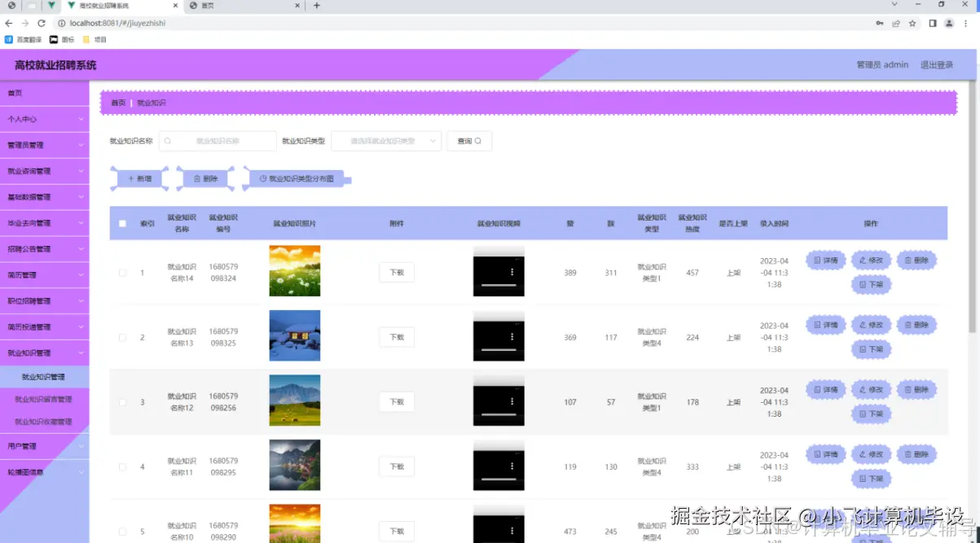
Task: Click the 退出登录 logout link
Action: tap(936, 63)
